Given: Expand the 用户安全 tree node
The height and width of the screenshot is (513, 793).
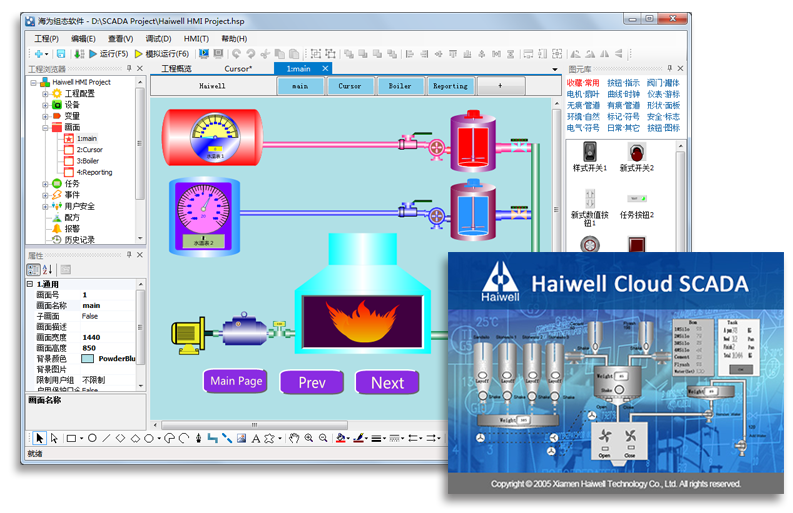Looking at the screenshot, I should pos(45,206).
